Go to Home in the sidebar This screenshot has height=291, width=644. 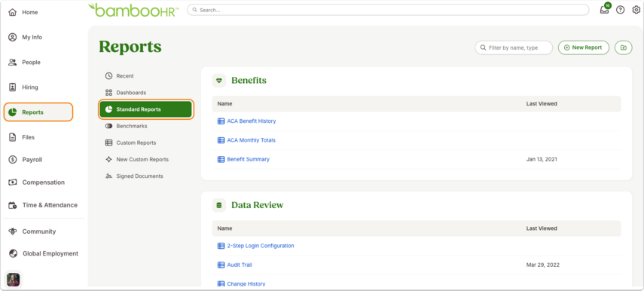[x=29, y=12]
